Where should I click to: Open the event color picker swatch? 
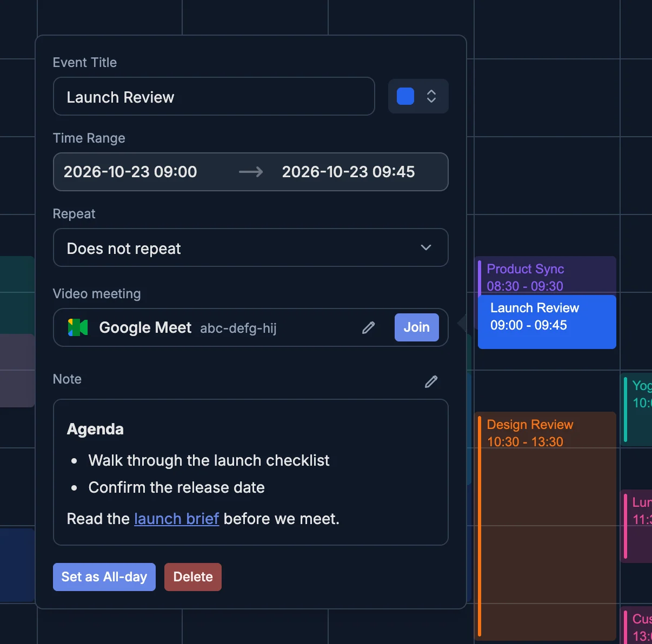(405, 96)
